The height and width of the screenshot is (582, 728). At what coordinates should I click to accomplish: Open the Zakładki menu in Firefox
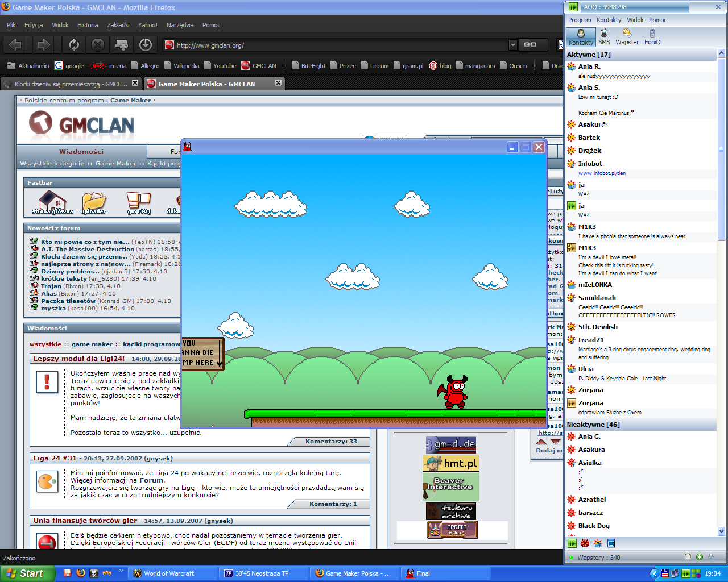click(x=118, y=25)
